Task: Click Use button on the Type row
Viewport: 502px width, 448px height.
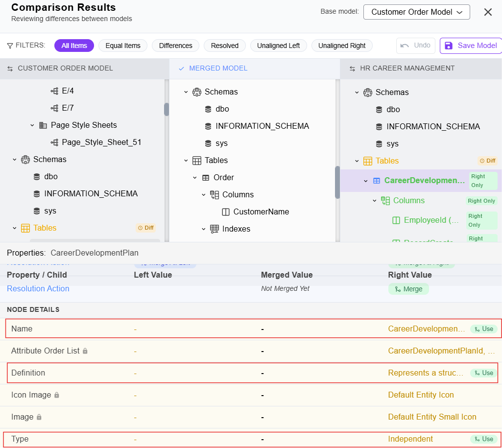Action: [x=484, y=439]
